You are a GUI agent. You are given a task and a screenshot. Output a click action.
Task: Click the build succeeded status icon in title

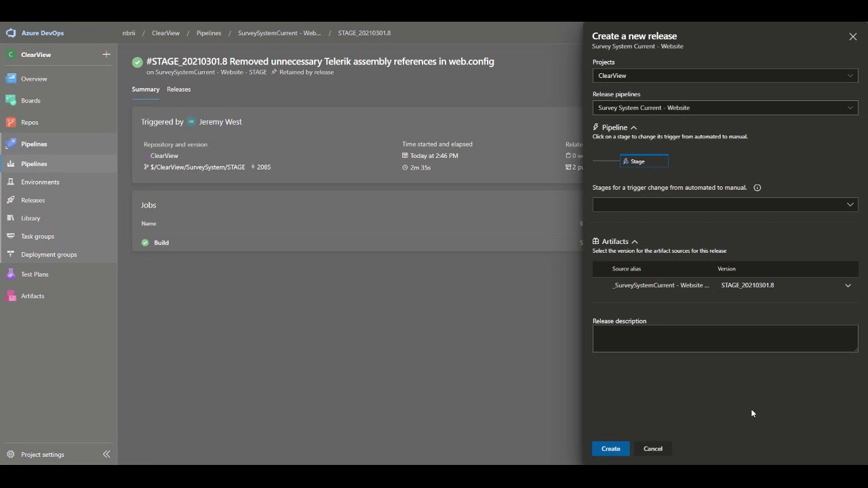tap(138, 62)
